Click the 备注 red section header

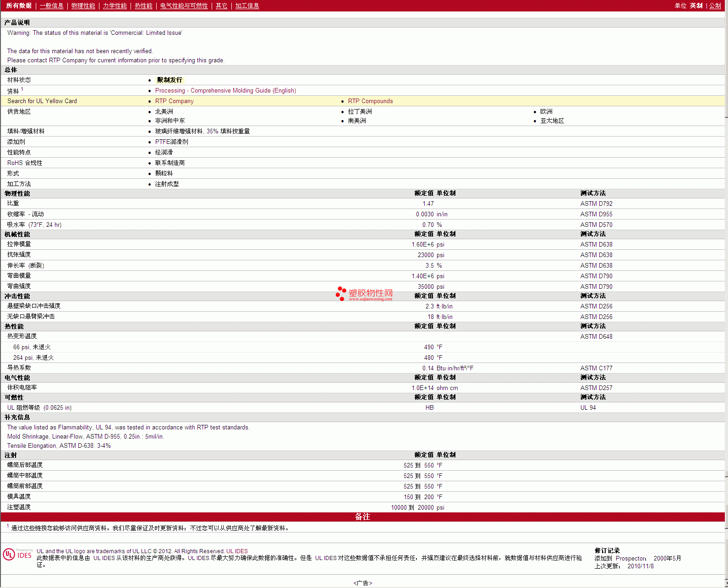tap(362, 517)
